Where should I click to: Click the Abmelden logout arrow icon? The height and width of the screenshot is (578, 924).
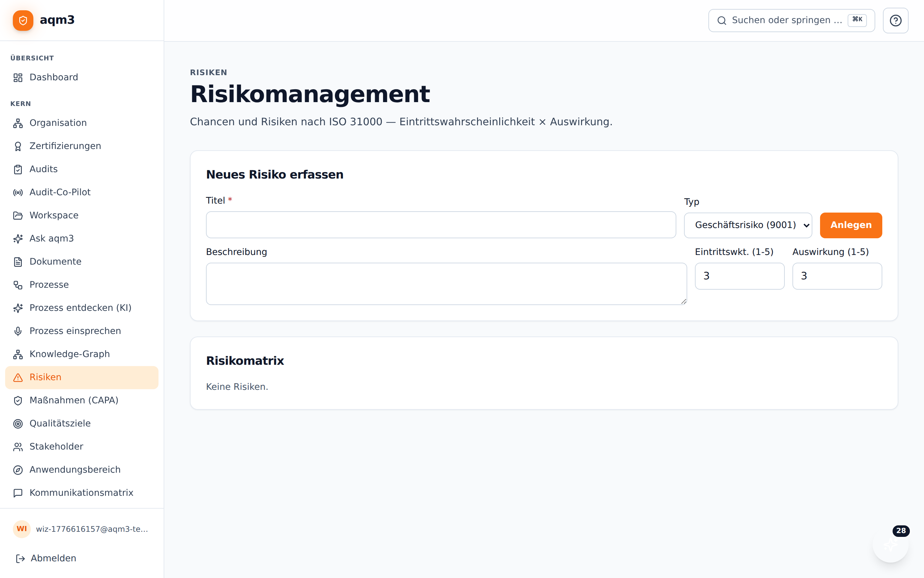(20, 559)
